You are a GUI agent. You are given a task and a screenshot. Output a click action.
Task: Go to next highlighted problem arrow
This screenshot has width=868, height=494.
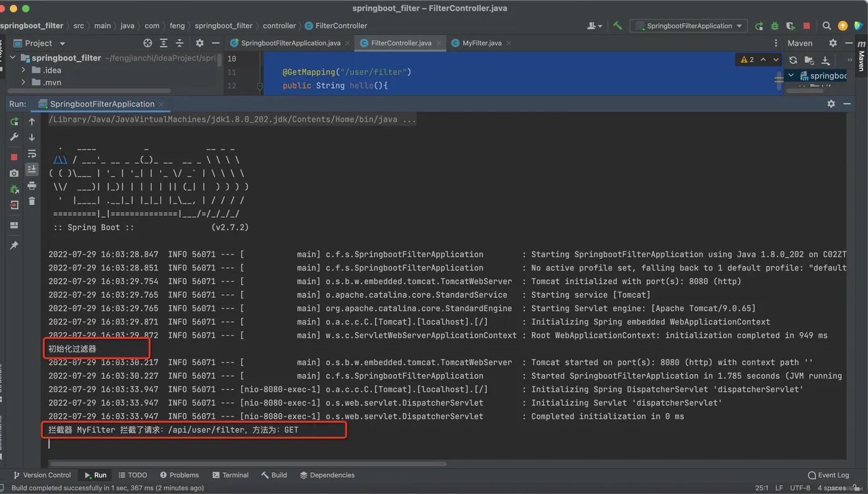pos(775,60)
